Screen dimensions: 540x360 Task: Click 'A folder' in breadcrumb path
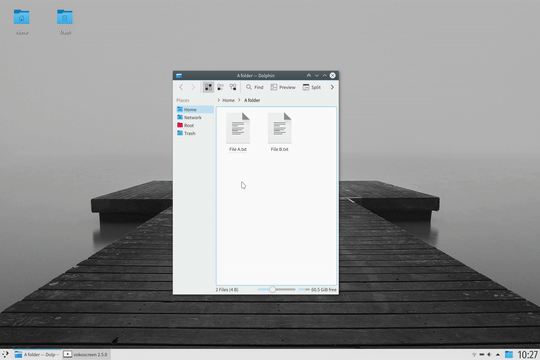[252, 100]
